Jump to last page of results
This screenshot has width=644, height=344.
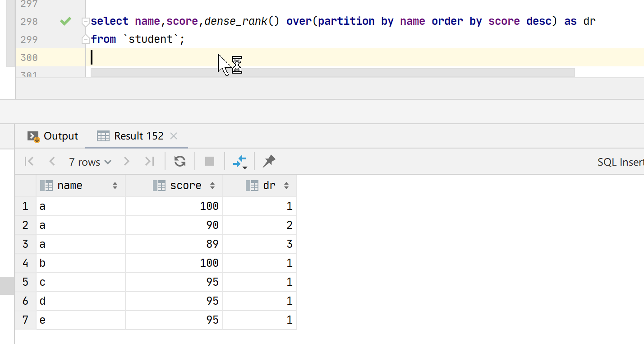click(149, 162)
